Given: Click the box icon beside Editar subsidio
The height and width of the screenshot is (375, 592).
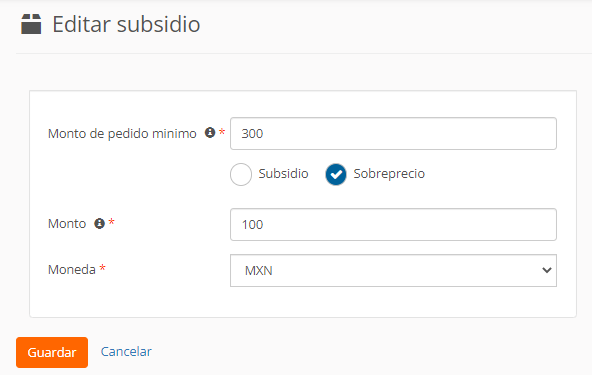Looking at the screenshot, I should click(x=31, y=24).
